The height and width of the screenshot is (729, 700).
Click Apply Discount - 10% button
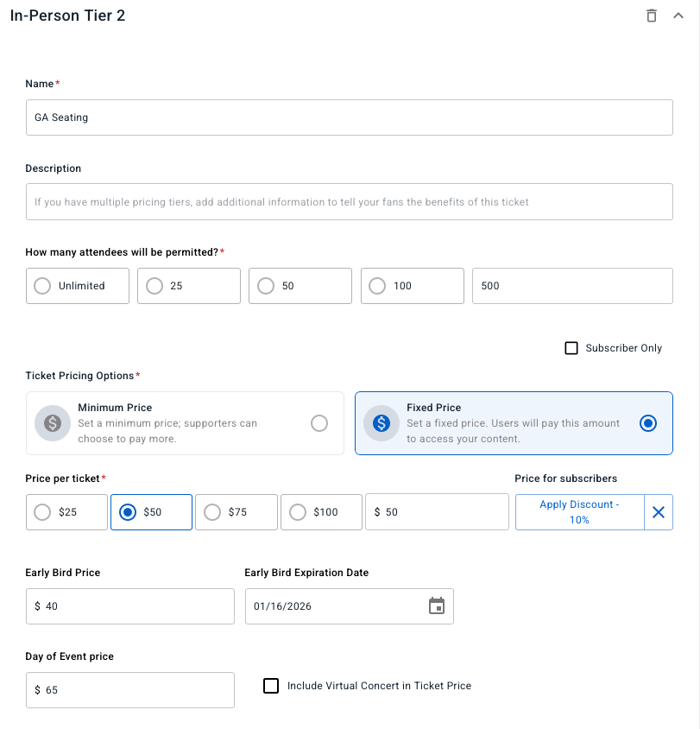coord(579,512)
